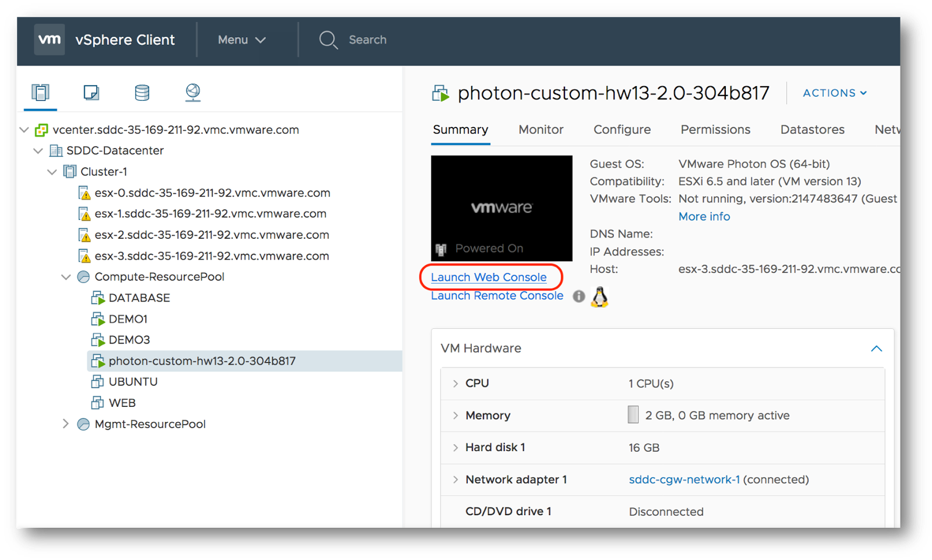
Task: Click the Launch Web Console link
Action: coord(490,277)
